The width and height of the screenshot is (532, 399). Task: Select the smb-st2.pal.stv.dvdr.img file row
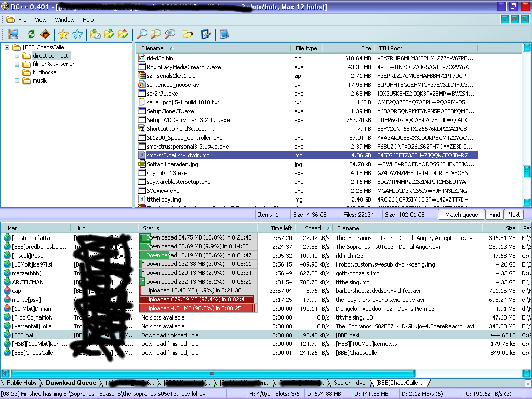pyautogui.click(x=308, y=155)
